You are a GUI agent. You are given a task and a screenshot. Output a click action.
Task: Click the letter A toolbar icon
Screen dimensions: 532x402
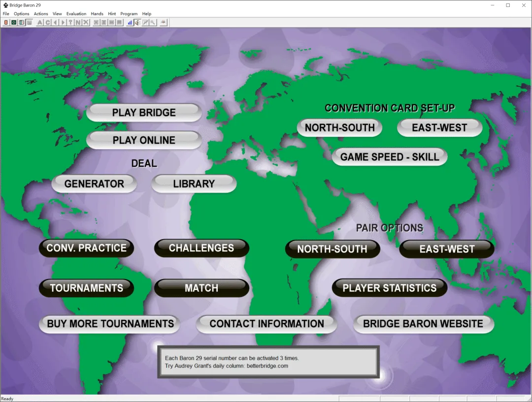coord(40,22)
